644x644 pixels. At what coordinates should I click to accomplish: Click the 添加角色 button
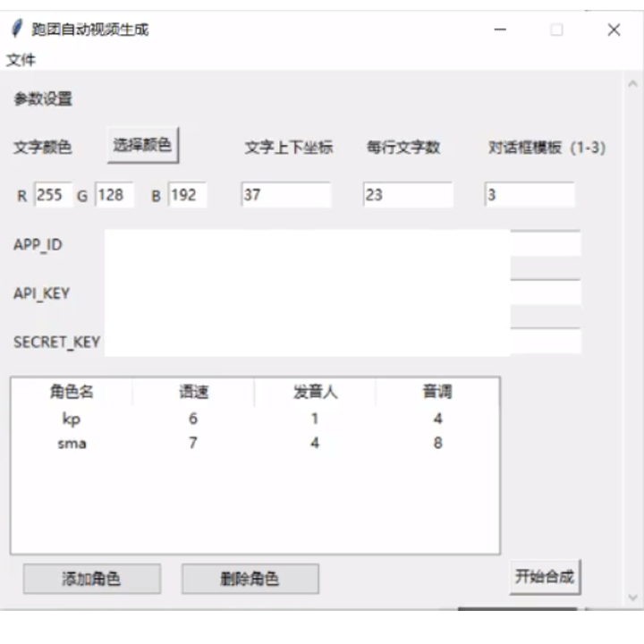click(x=92, y=579)
